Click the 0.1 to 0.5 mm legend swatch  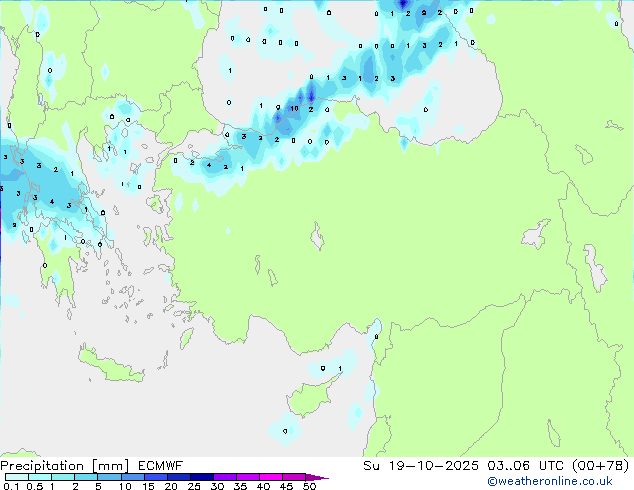17,477
